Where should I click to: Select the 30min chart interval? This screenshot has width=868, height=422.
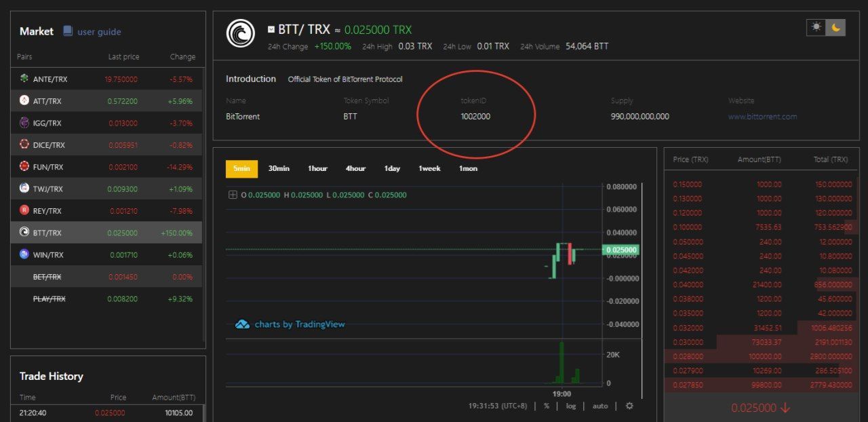[x=279, y=168]
